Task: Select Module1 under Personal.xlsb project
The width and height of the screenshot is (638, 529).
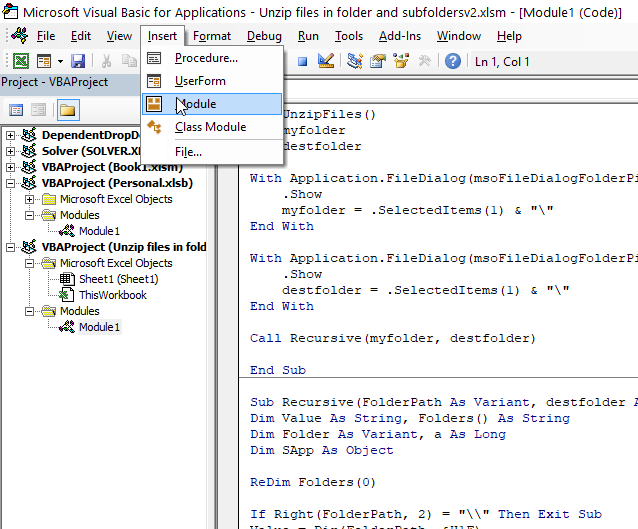Action: (99, 231)
